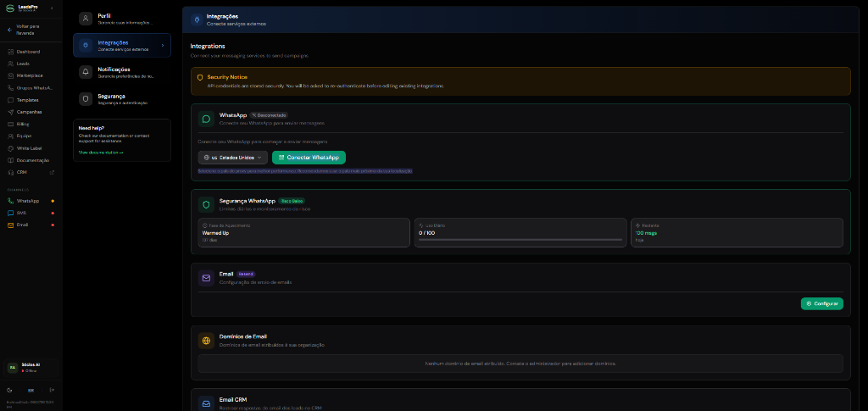The height and width of the screenshot is (411, 868).
Task: Open Documentação via its book icon
Action: coord(10,160)
